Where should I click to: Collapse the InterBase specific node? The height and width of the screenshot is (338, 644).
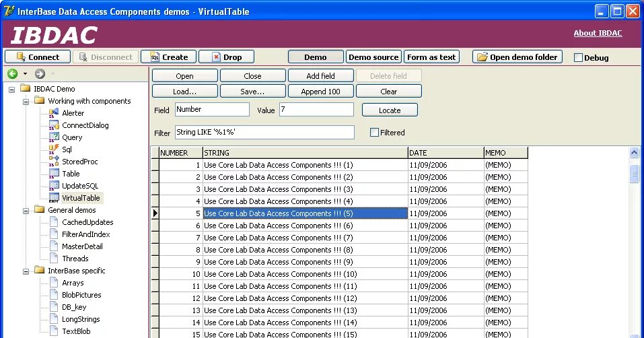point(26,271)
